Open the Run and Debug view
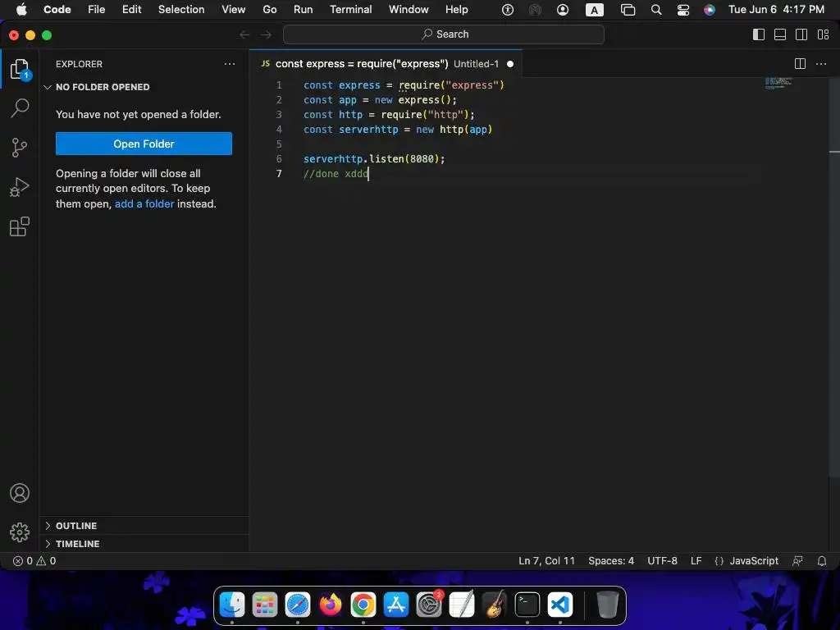This screenshot has width=840, height=630. pos(20,187)
